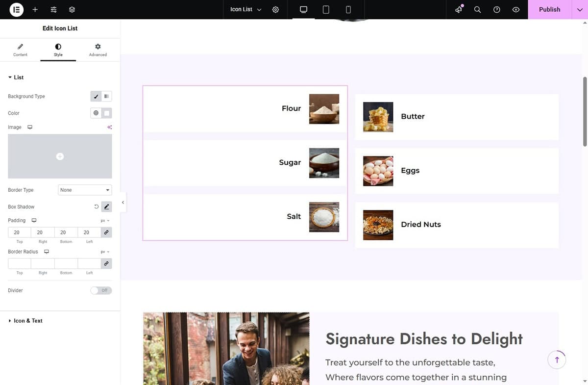Open the Border Type dropdown
The image size is (588, 385).
tap(85, 190)
